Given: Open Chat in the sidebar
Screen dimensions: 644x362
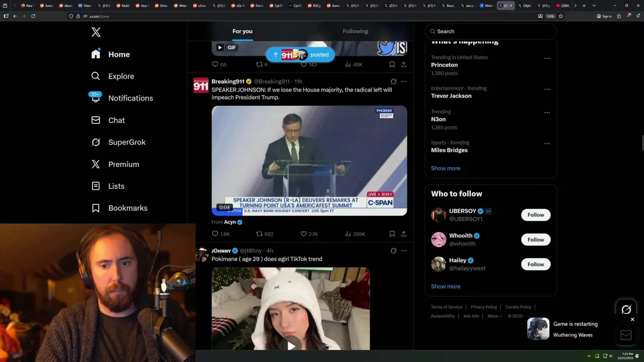Looking at the screenshot, I should 108,120.
